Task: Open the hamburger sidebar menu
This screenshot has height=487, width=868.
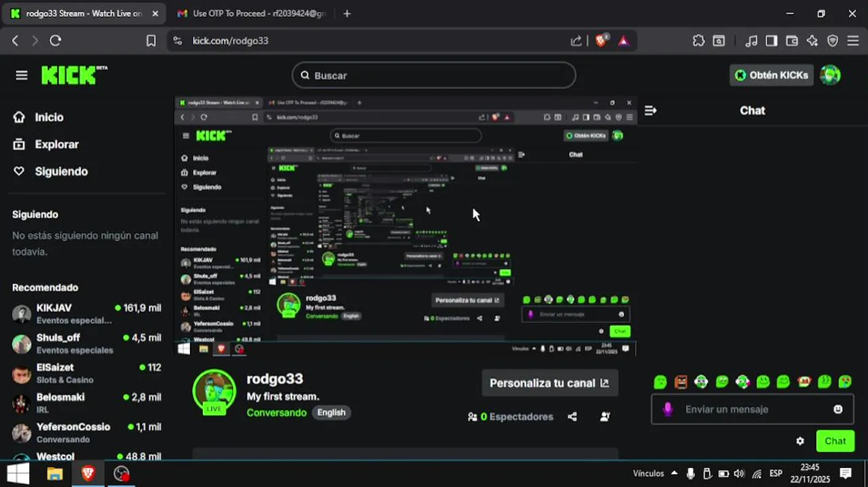Action: (22, 75)
